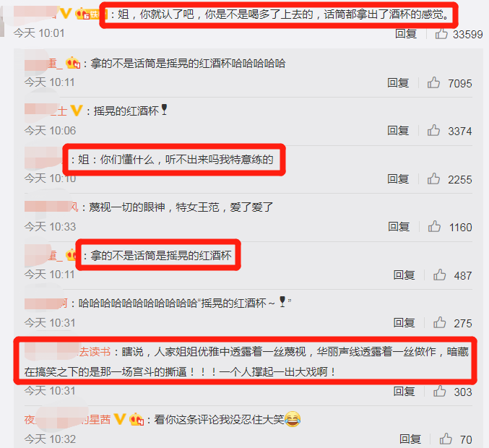The image size is (489, 448).
Task: Click the yellow V verified badge on top comment
Action: coord(66,14)
